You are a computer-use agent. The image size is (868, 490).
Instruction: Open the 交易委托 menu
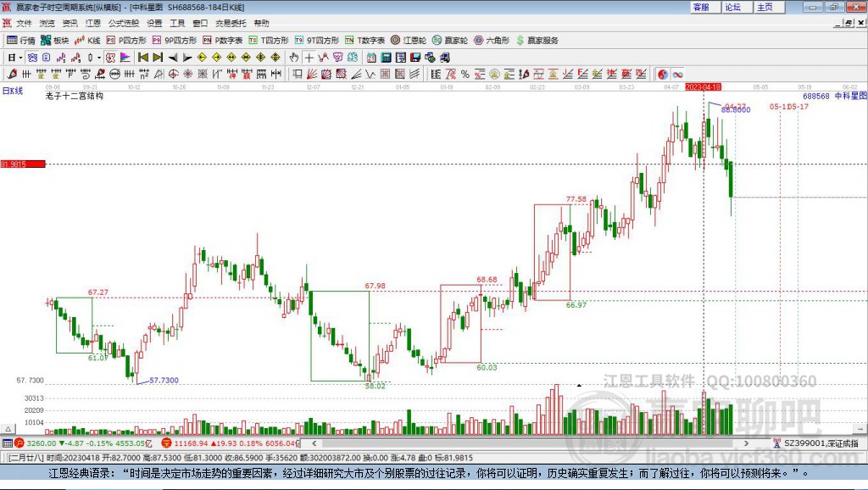[x=231, y=23]
